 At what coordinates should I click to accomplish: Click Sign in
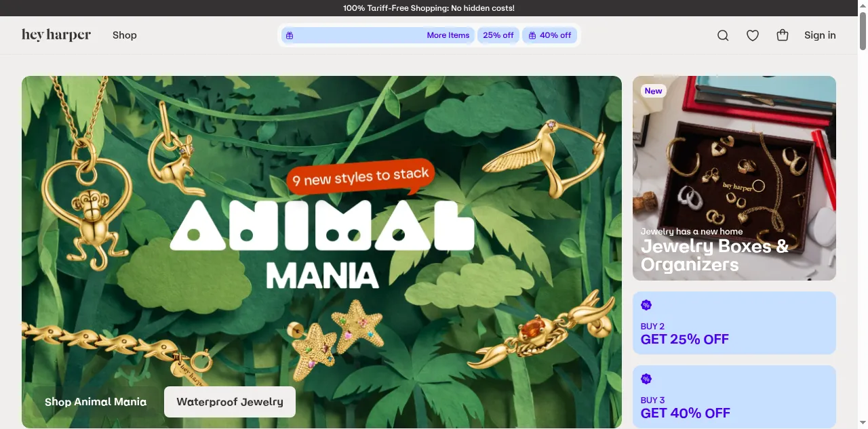(820, 35)
